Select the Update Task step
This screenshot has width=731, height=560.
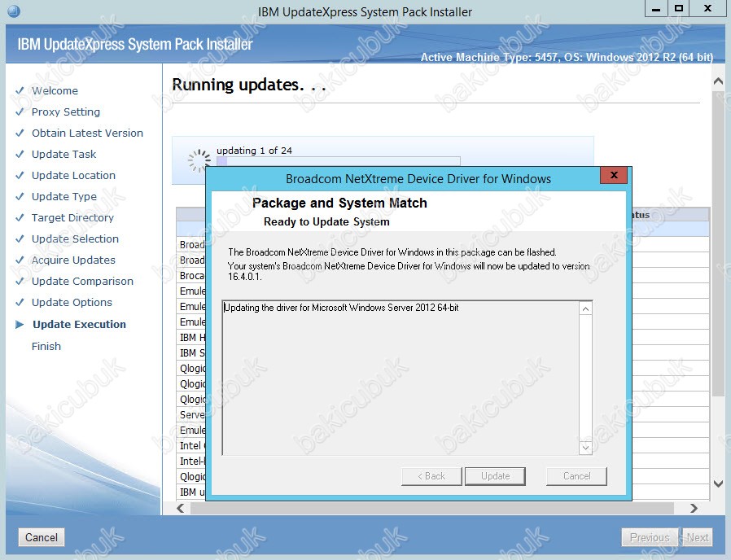[63, 155]
